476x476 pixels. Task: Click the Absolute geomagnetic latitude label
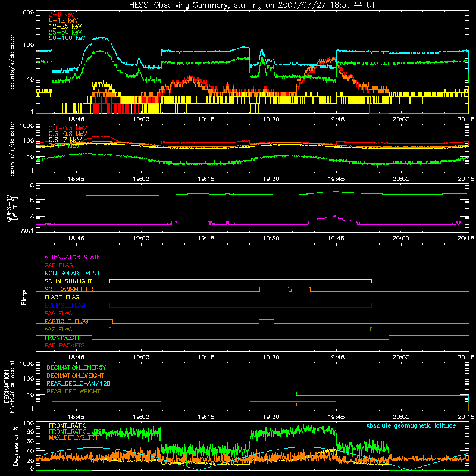(x=411, y=425)
